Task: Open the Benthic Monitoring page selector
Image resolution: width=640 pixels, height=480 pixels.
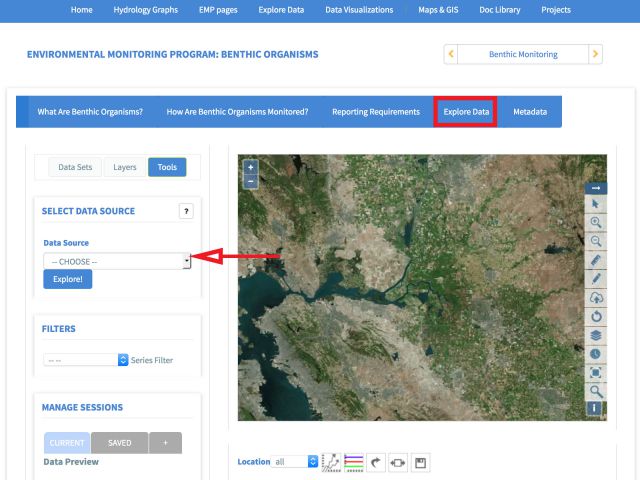Action: pos(523,54)
